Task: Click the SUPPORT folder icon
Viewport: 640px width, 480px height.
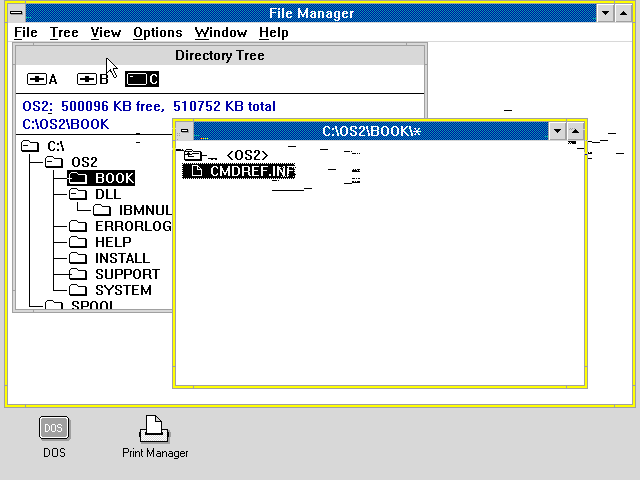Action: click(78, 274)
